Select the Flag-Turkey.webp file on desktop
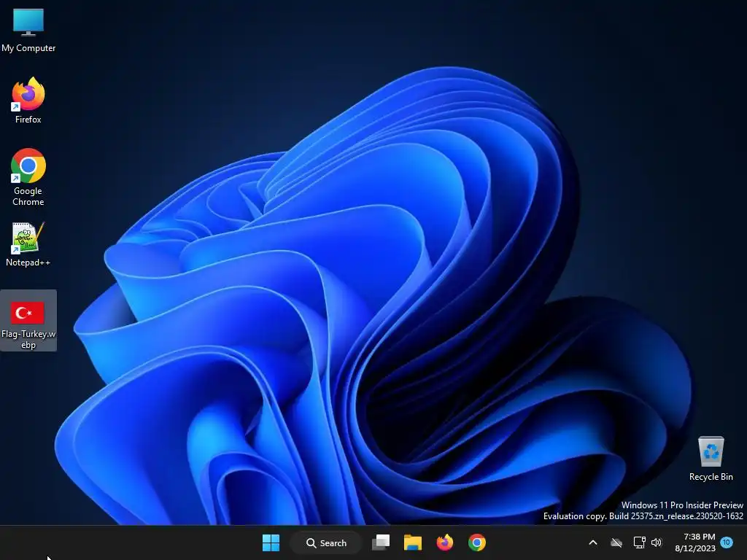 [x=28, y=321]
